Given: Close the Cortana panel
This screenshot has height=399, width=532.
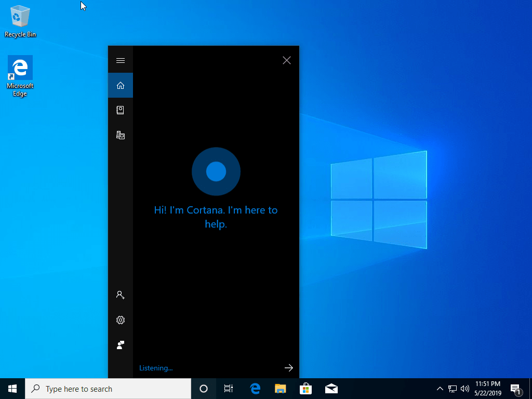Looking at the screenshot, I should click(x=287, y=60).
